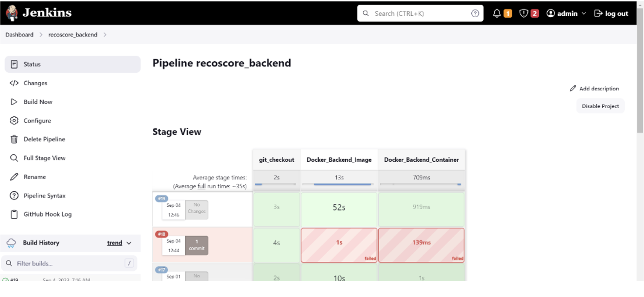Screen dimensions: 644x297
Task: Open Configure in the sidebar
Action: point(73,121)
